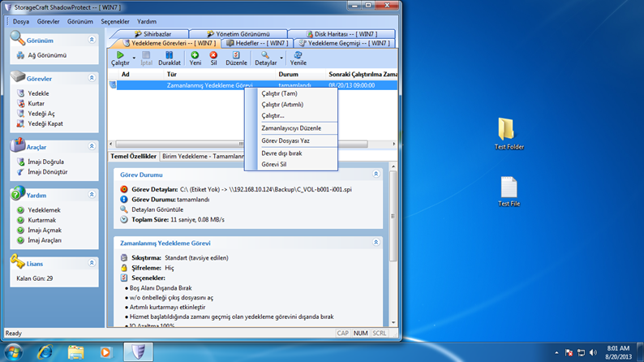Open Test Folder on desktop

[509, 134]
